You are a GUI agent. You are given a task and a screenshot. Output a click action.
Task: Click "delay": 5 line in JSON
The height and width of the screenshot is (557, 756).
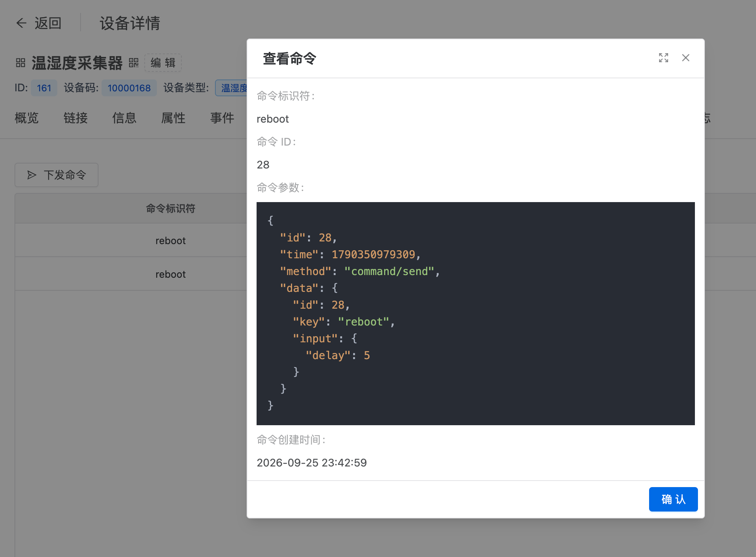click(x=338, y=355)
